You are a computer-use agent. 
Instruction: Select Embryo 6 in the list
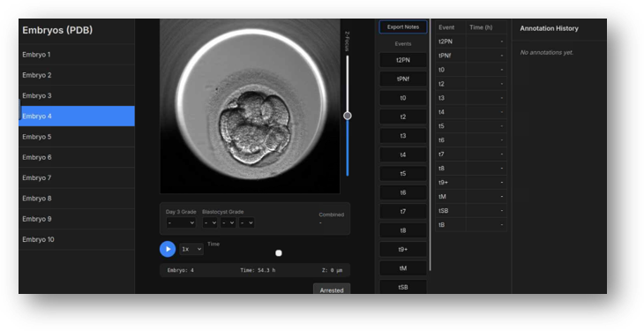tap(77, 157)
